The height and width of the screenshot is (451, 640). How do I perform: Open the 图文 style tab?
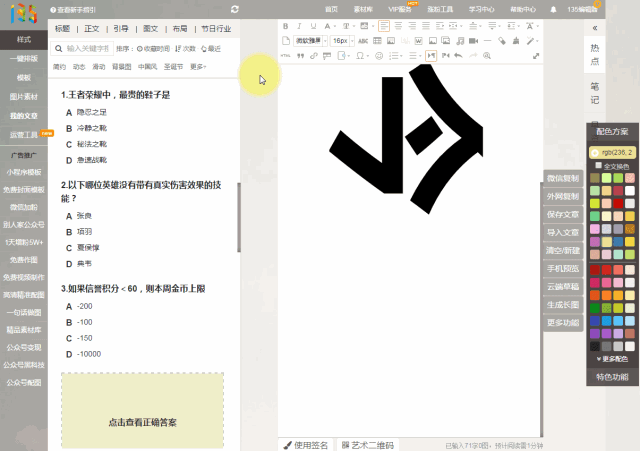point(150,29)
